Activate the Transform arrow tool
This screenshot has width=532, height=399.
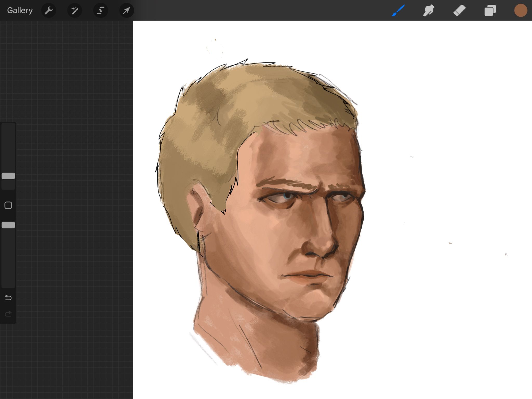tap(127, 10)
